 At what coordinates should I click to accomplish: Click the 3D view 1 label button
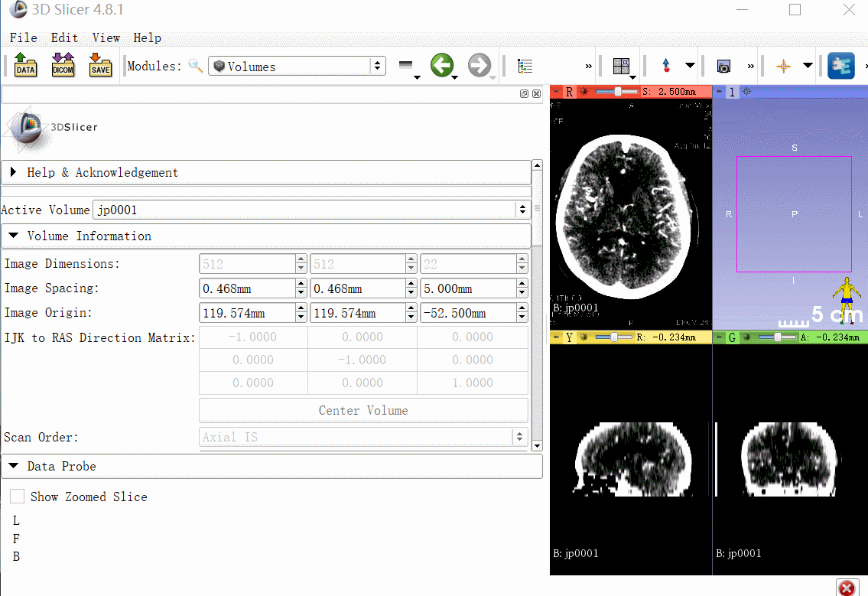732,91
